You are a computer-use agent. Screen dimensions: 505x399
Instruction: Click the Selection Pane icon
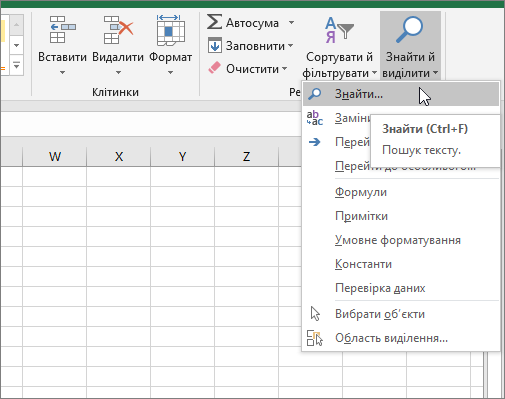pos(315,338)
